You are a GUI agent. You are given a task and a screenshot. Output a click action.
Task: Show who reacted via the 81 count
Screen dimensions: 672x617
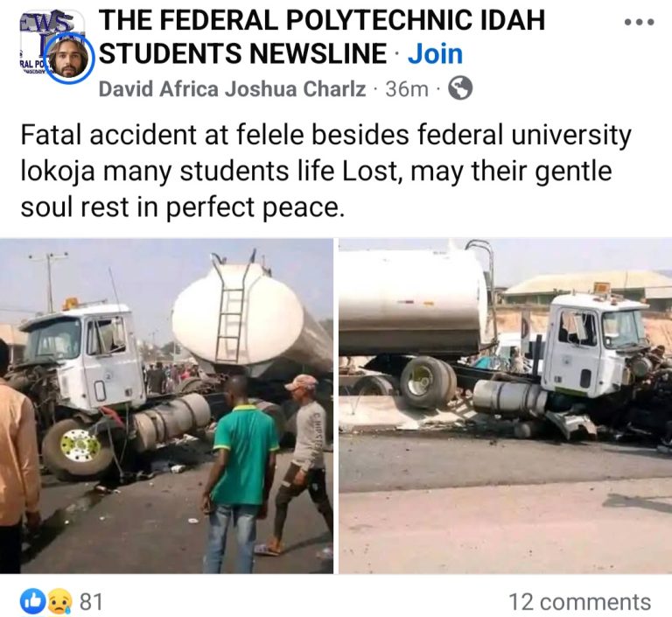pyautogui.click(x=91, y=602)
